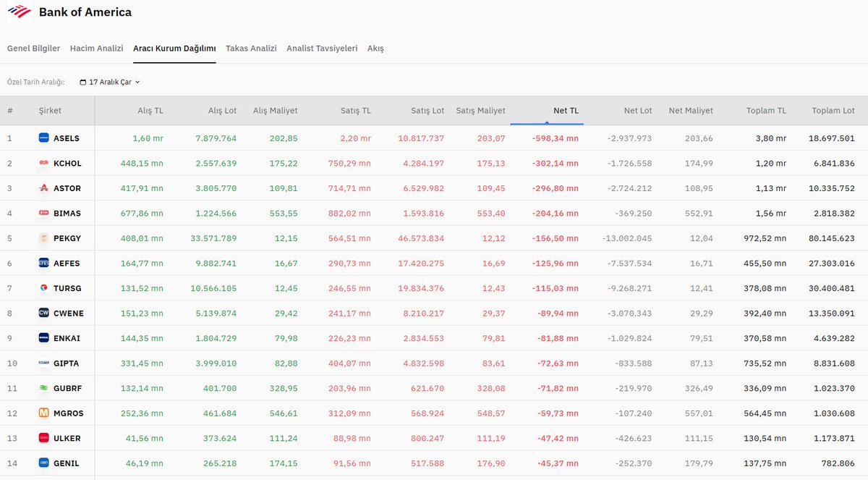Click the MGROS company logo icon
This screenshot has height=480, width=868.
point(44,413)
